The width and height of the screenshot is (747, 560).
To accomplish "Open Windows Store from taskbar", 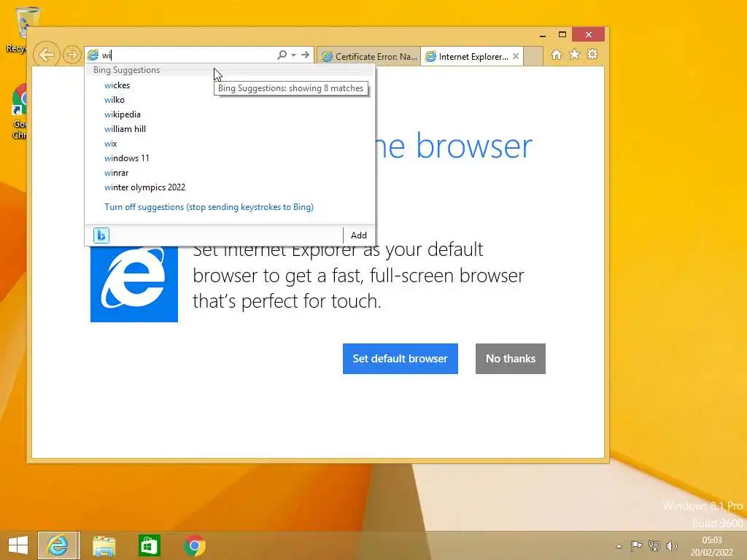I will [x=149, y=545].
